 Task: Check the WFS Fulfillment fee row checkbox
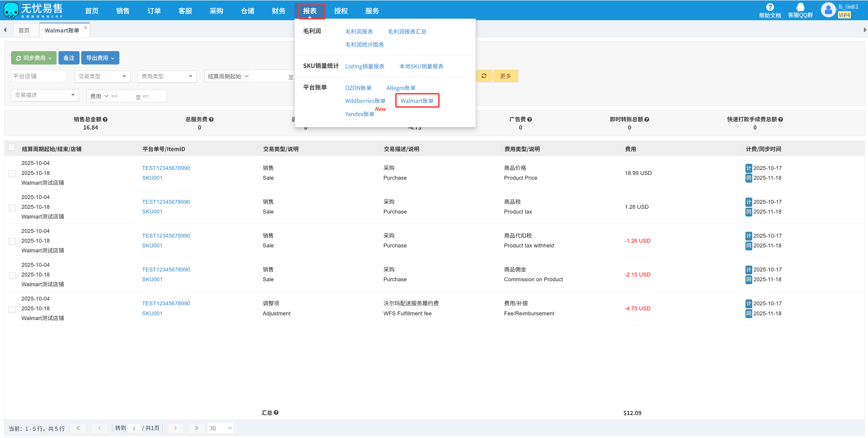(12, 309)
